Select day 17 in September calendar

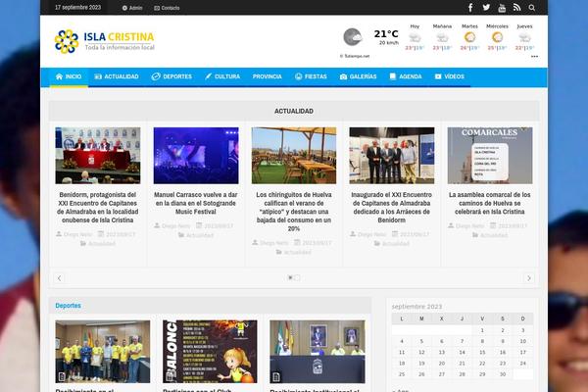(522, 352)
